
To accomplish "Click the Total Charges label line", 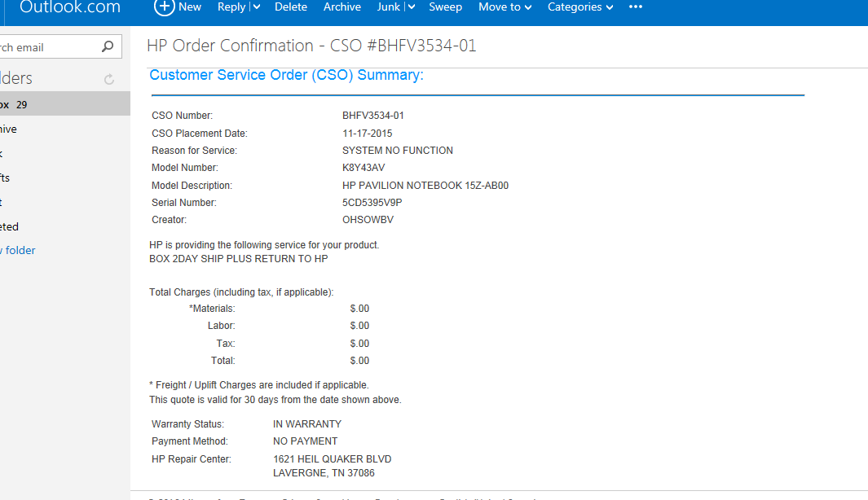I will click(241, 292).
